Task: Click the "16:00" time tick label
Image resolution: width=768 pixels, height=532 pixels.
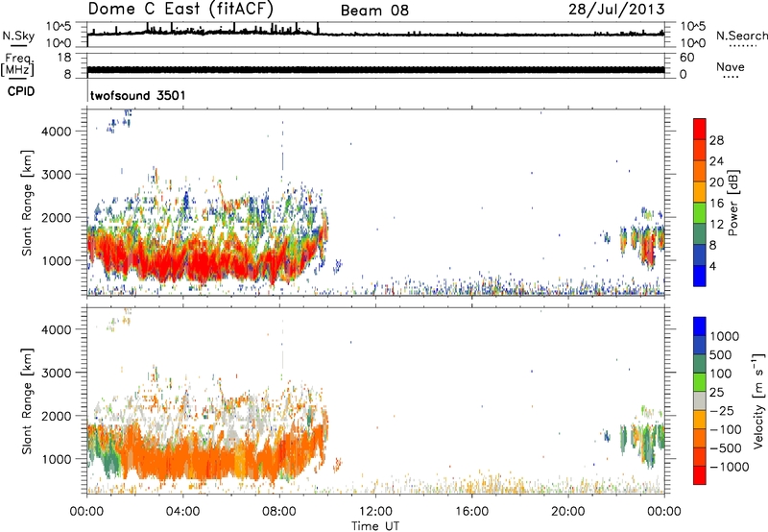Action: (x=471, y=512)
